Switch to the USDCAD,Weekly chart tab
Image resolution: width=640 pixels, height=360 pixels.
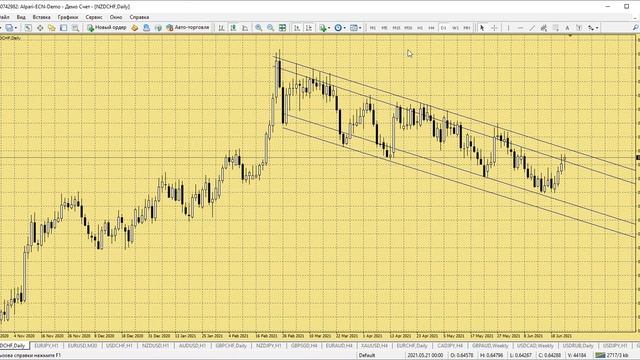coord(535,346)
